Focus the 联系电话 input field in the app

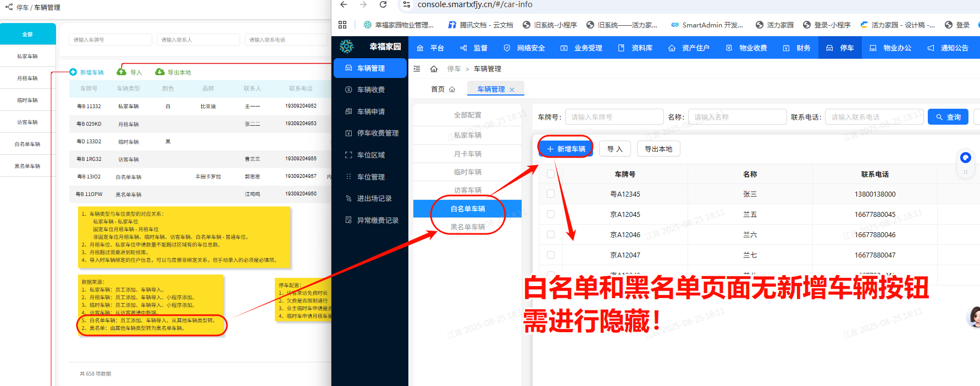[x=874, y=117]
